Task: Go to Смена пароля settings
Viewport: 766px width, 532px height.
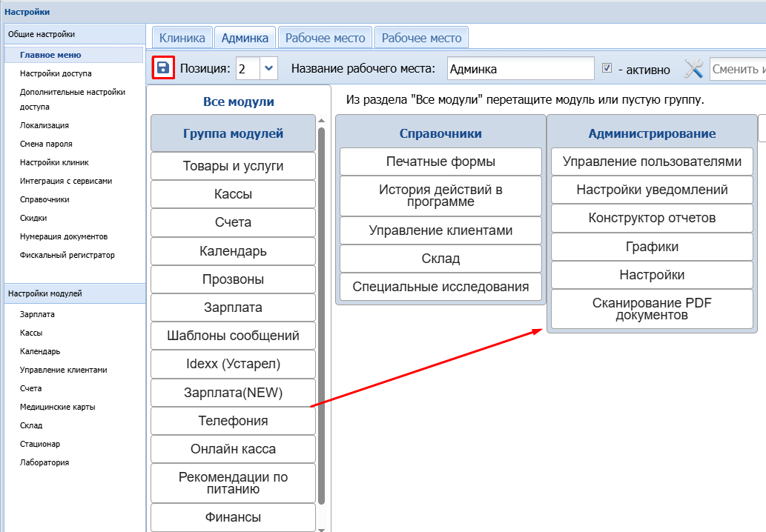Action: point(46,144)
